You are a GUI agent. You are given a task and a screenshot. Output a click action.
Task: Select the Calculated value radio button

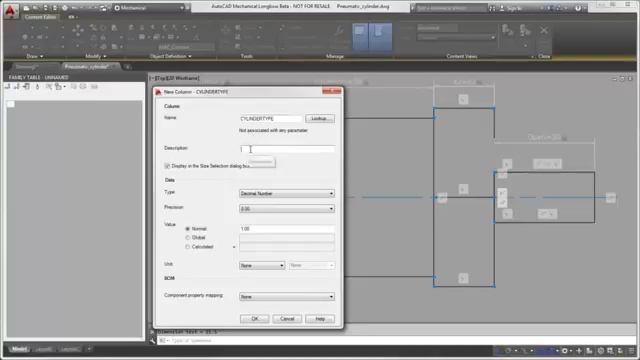point(188,247)
